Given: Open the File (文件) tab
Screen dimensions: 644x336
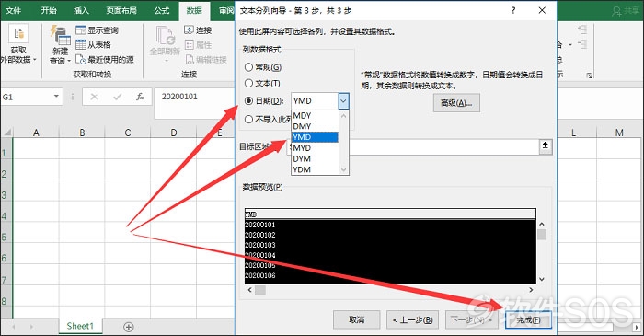Looking at the screenshot, I should pos(14,11).
